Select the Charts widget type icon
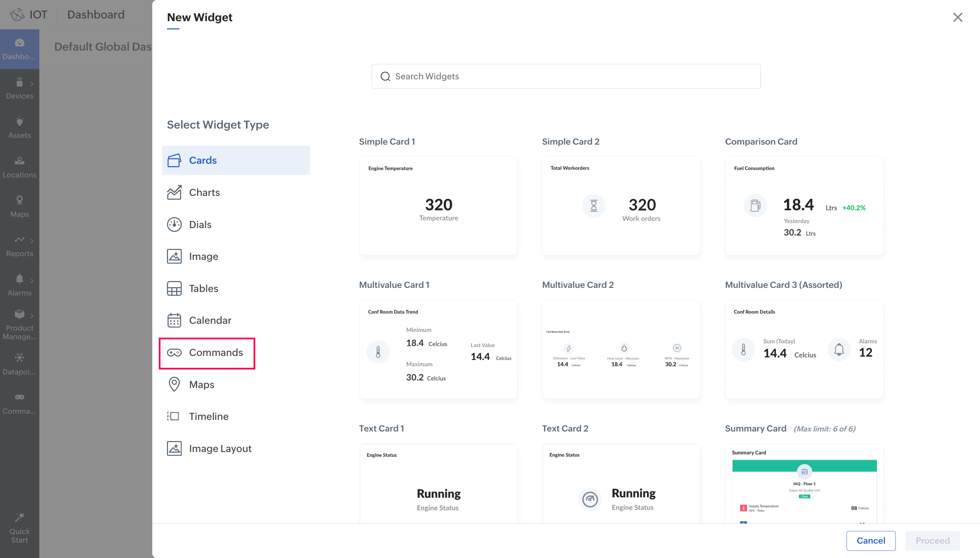980x558 pixels. pyautogui.click(x=174, y=192)
